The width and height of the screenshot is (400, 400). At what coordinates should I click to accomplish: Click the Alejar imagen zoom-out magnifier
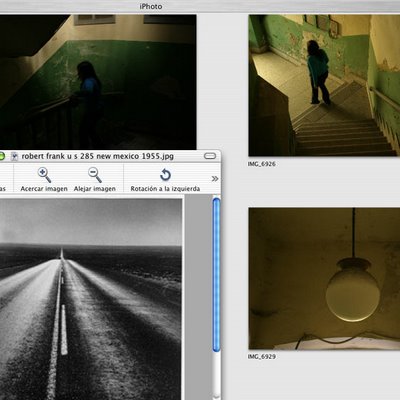tap(95, 175)
